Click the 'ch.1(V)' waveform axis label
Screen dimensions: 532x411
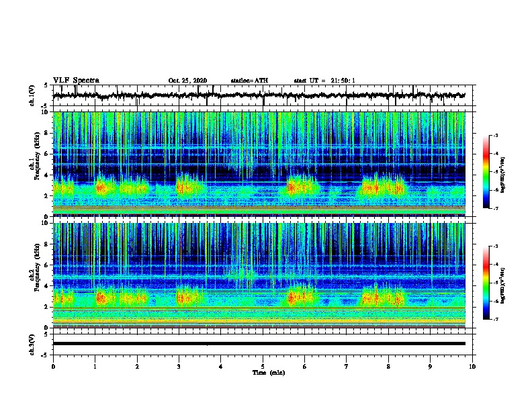click(32, 95)
